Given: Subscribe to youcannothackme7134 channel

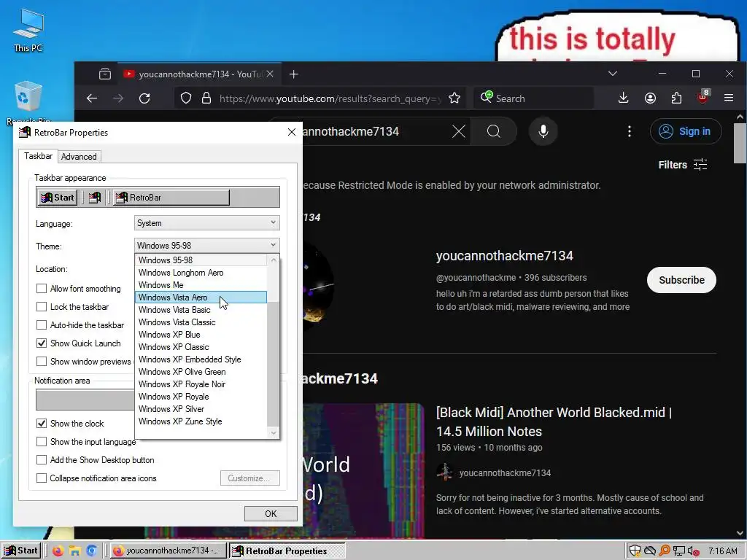Looking at the screenshot, I should click(681, 280).
